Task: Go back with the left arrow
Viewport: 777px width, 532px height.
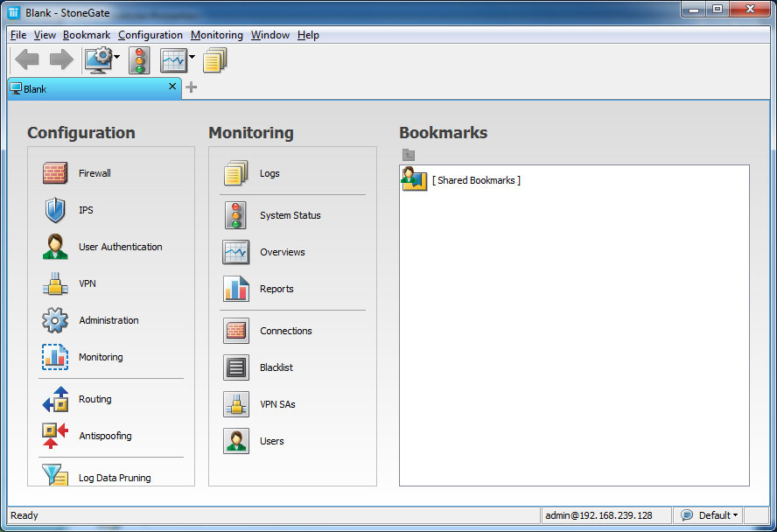Action: 27,59
